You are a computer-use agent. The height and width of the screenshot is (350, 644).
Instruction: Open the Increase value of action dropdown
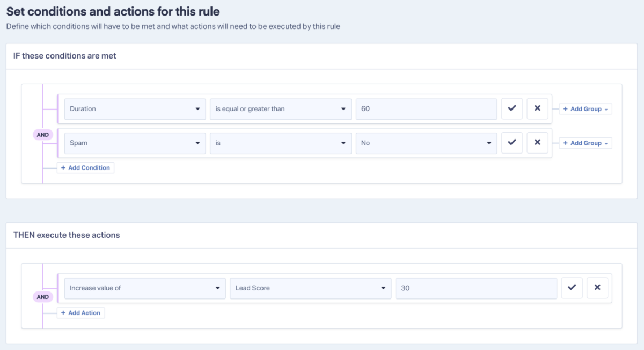tap(145, 288)
